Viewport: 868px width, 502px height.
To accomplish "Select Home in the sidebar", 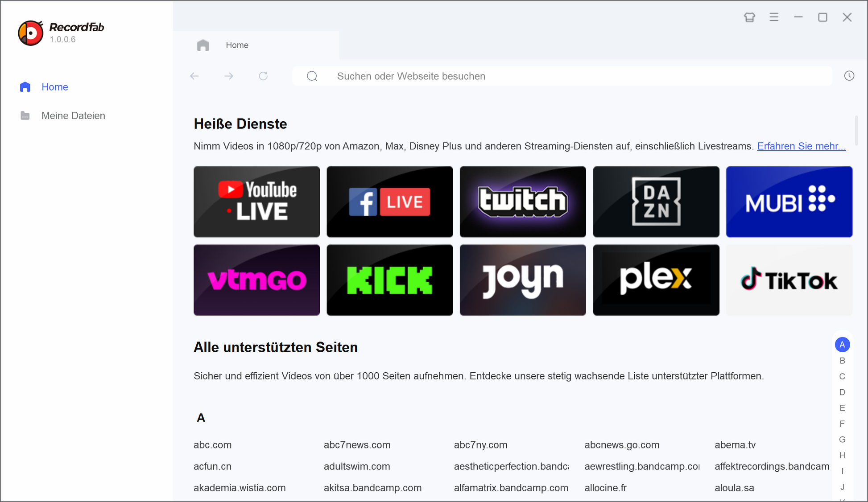I will click(x=54, y=87).
